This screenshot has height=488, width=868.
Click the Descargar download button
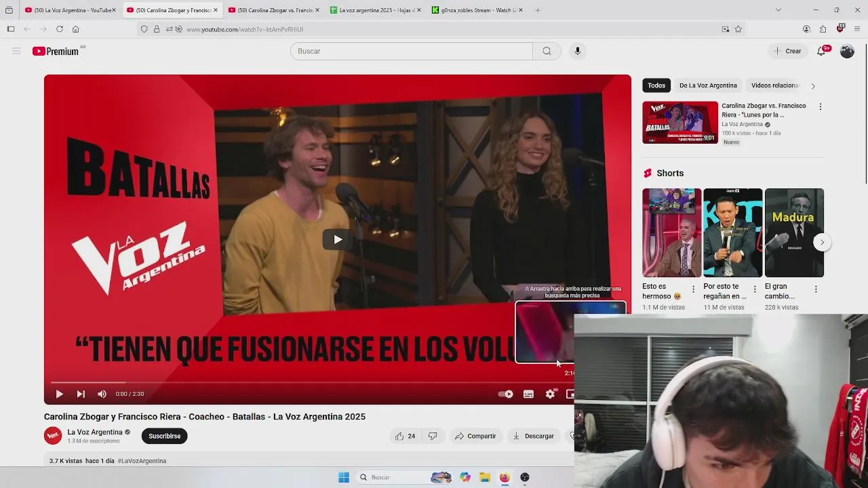point(533,436)
